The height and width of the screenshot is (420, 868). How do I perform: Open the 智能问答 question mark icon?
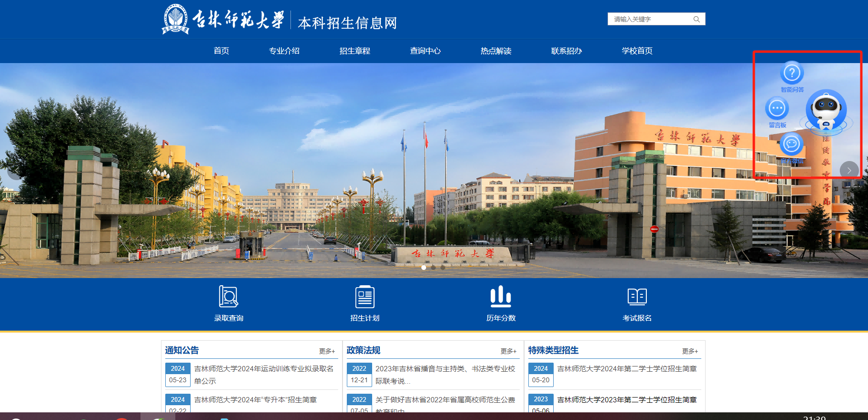(792, 73)
